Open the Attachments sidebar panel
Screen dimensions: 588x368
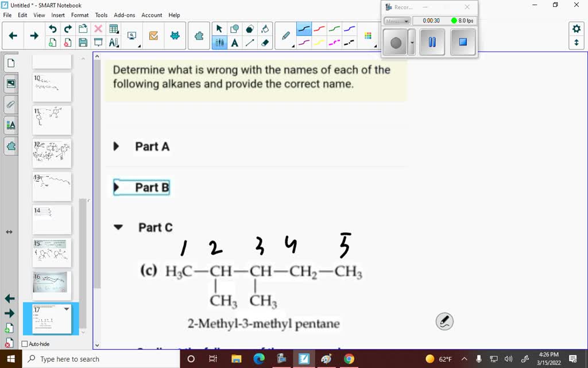[x=10, y=104]
